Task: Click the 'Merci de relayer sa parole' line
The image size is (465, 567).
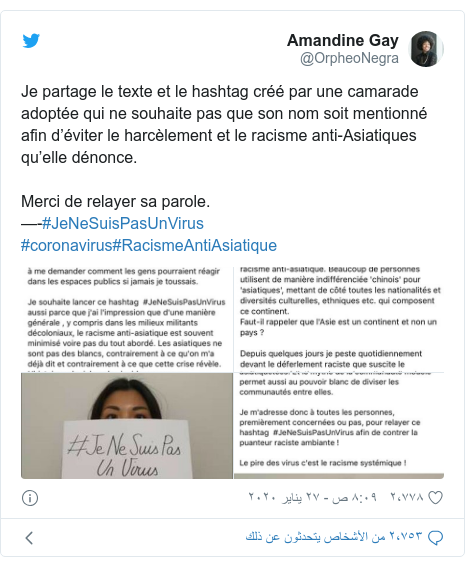Action: [115, 202]
